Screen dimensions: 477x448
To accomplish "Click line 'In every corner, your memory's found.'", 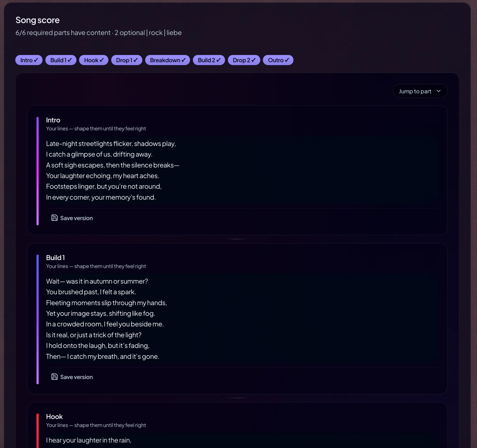I will click(101, 197).
